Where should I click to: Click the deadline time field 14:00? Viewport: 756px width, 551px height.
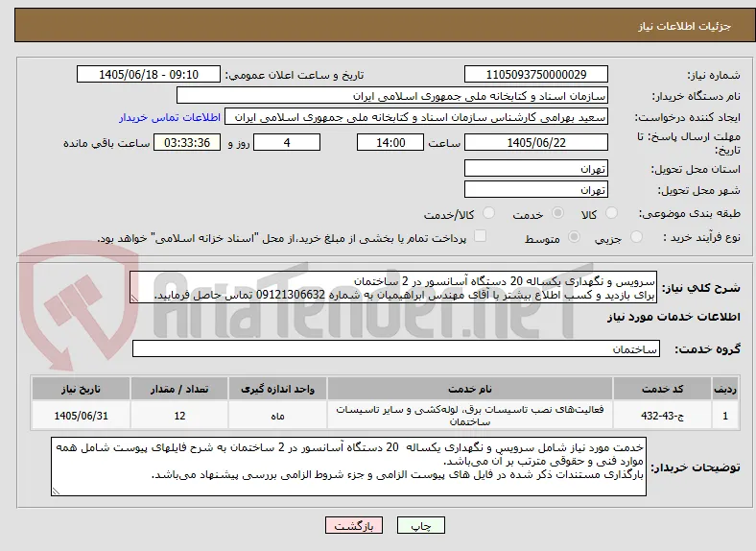(390, 142)
